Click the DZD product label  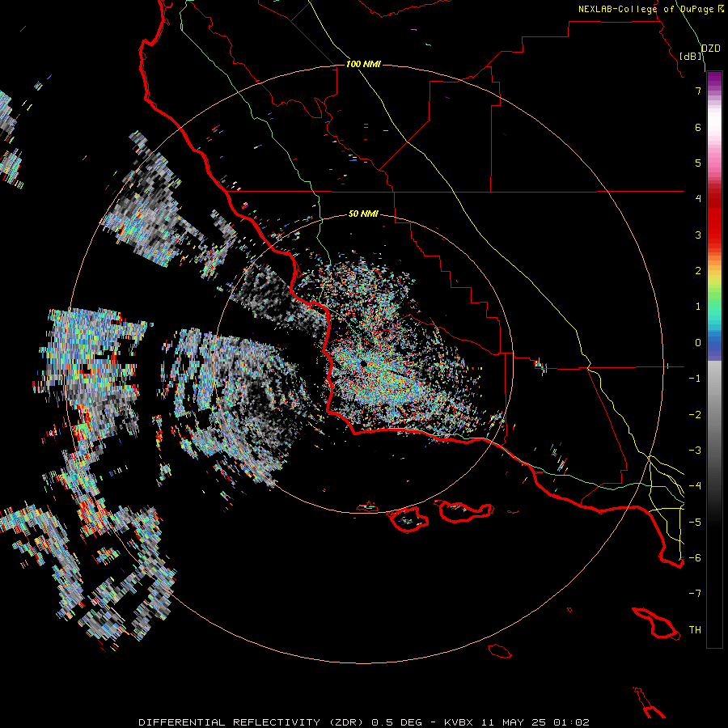click(711, 49)
